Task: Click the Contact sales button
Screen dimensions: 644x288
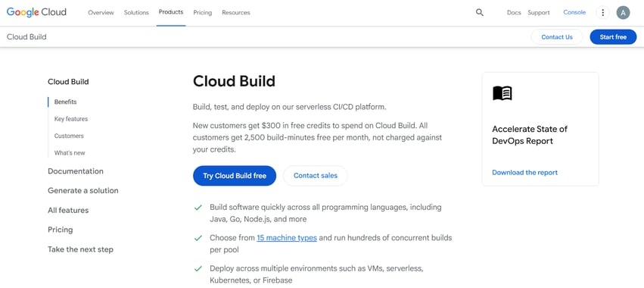Action: coord(316,176)
